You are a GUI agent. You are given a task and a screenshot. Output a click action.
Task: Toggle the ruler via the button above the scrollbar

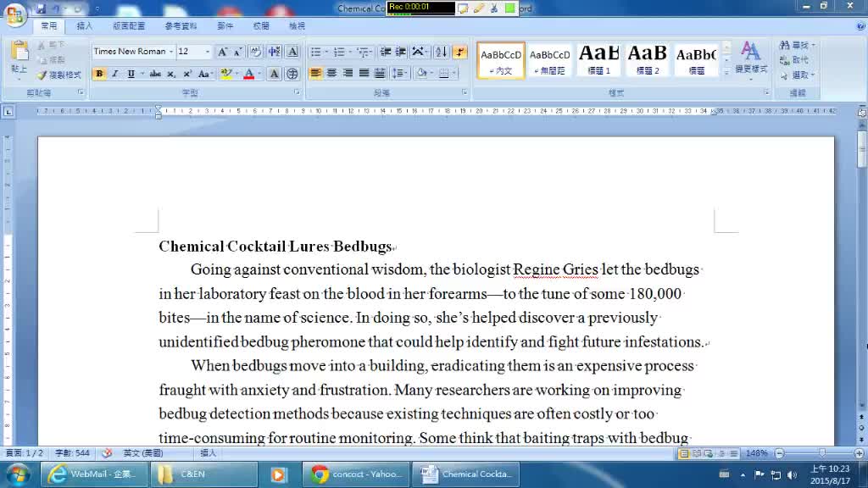862,113
